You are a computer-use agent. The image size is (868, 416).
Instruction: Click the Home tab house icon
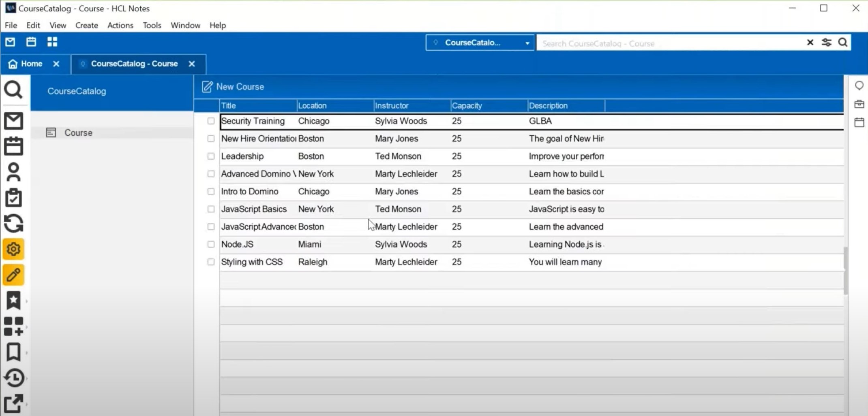tap(13, 64)
